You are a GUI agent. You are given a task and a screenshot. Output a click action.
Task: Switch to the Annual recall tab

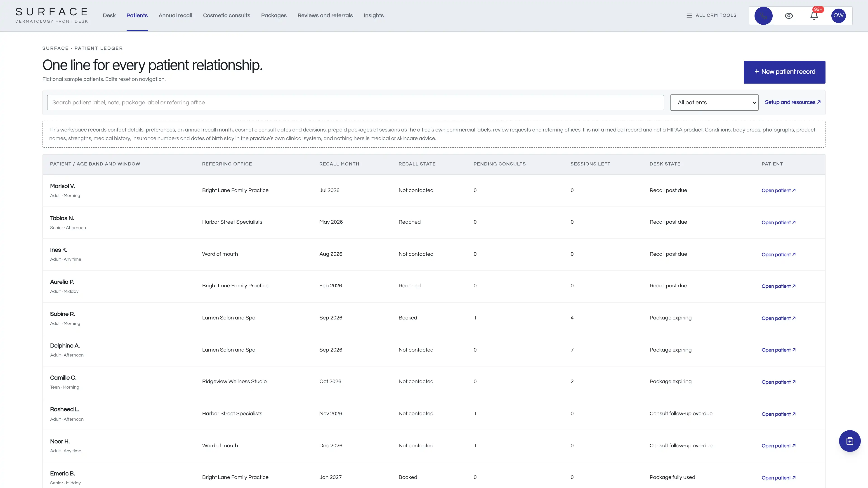(x=175, y=16)
